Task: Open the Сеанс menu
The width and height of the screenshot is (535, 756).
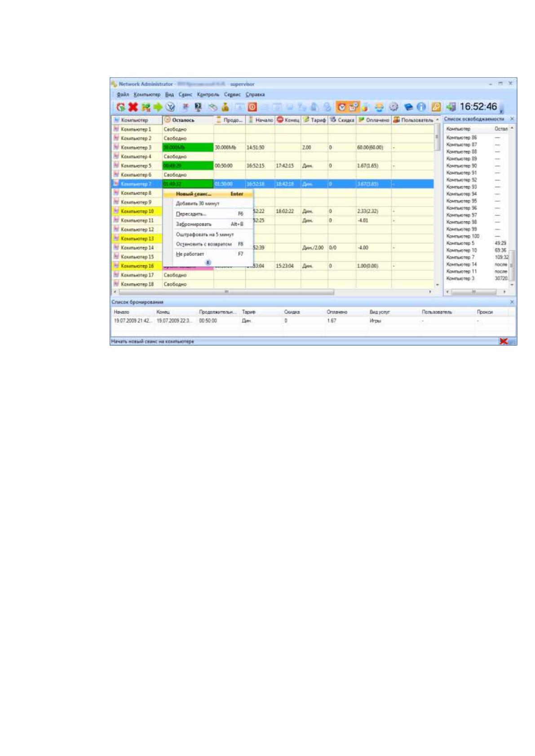Action: (186, 95)
